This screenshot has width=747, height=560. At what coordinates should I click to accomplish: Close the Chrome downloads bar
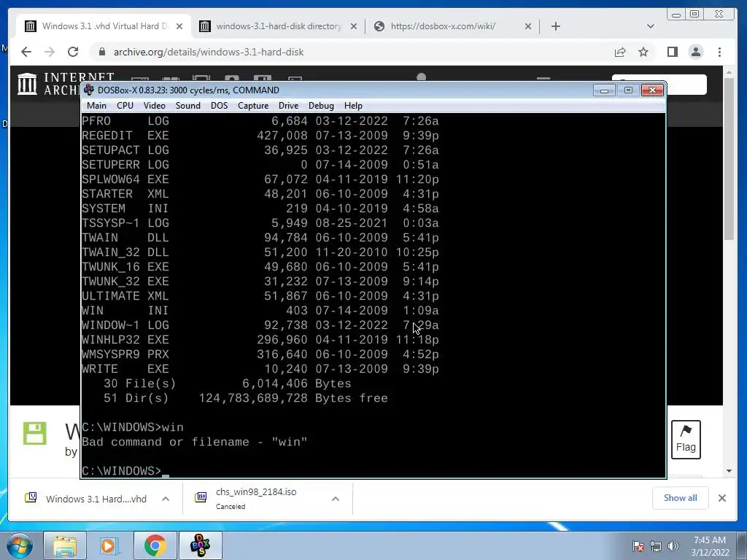tap(721, 498)
